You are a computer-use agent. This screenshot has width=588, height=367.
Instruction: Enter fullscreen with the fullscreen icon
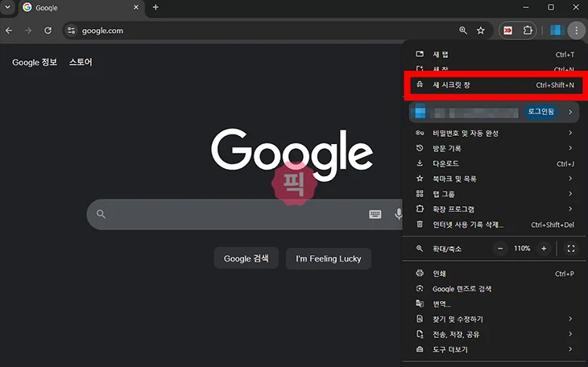(x=571, y=249)
